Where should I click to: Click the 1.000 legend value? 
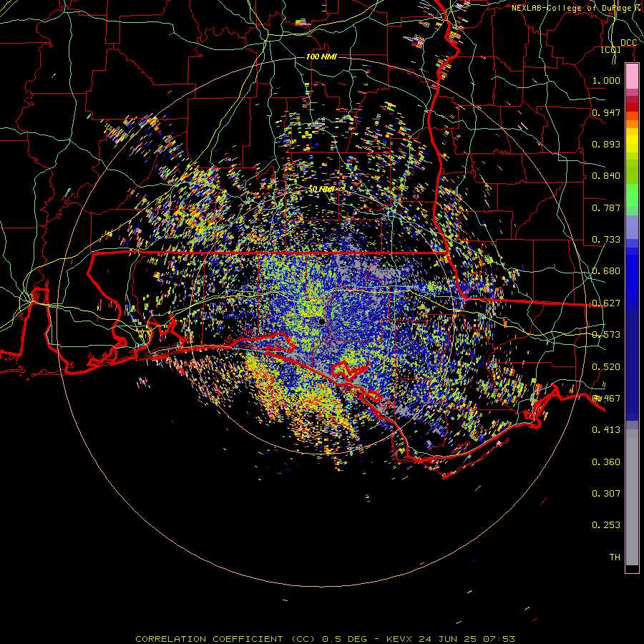[606, 80]
